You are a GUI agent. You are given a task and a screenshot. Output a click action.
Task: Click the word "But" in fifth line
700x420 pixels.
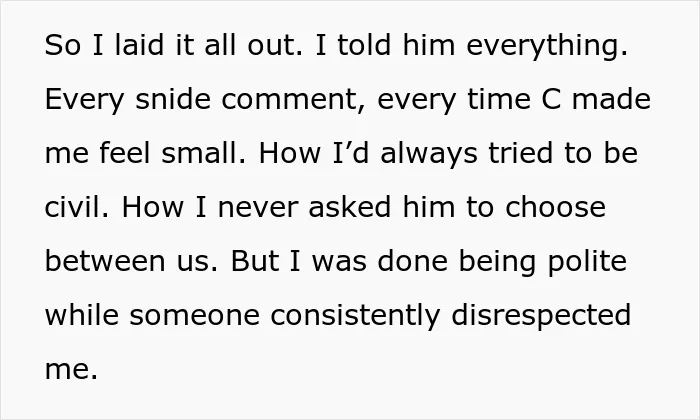[255, 261]
